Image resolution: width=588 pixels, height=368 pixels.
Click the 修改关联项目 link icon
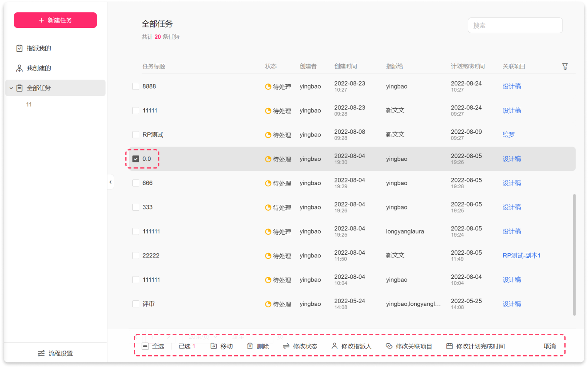pos(389,346)
